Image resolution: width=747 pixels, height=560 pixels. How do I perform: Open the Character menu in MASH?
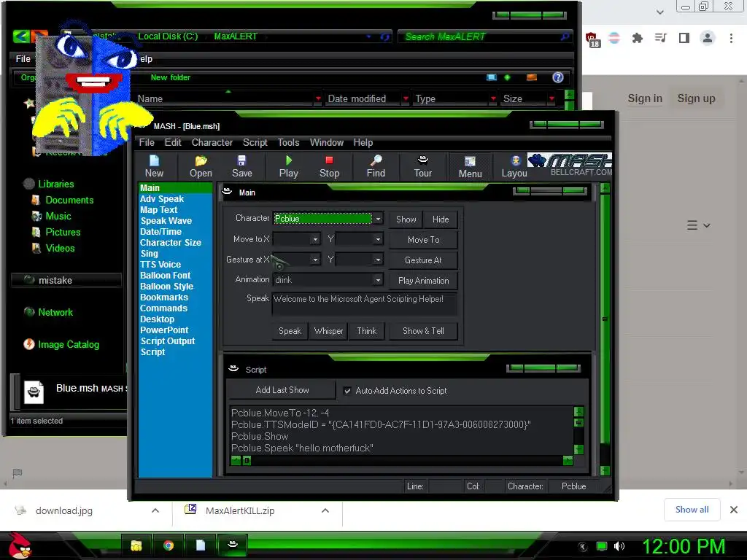212,142
